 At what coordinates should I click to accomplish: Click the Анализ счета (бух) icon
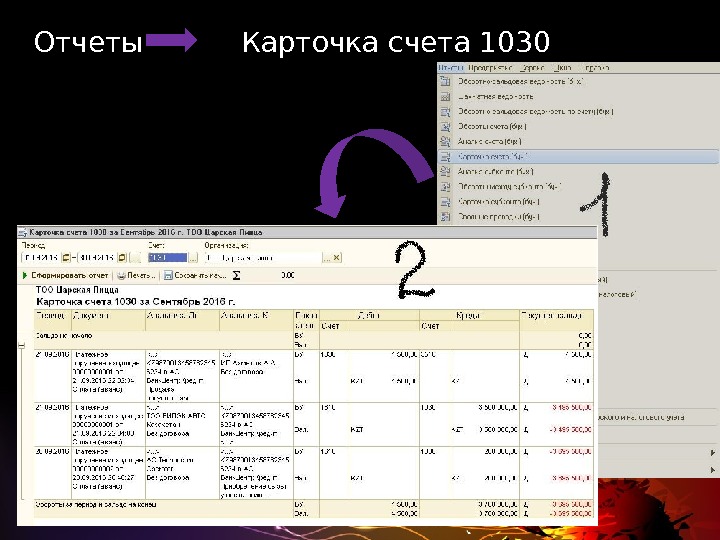pos(445,141)
